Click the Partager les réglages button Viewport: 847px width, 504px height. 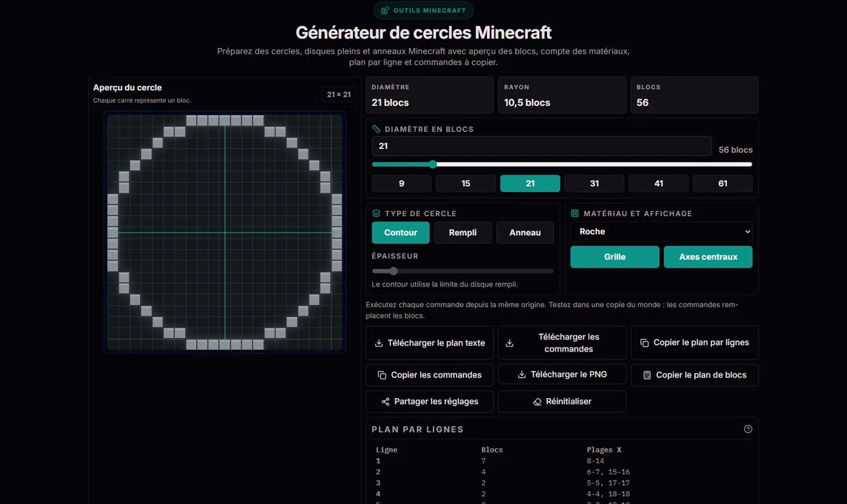pos(429,402)
